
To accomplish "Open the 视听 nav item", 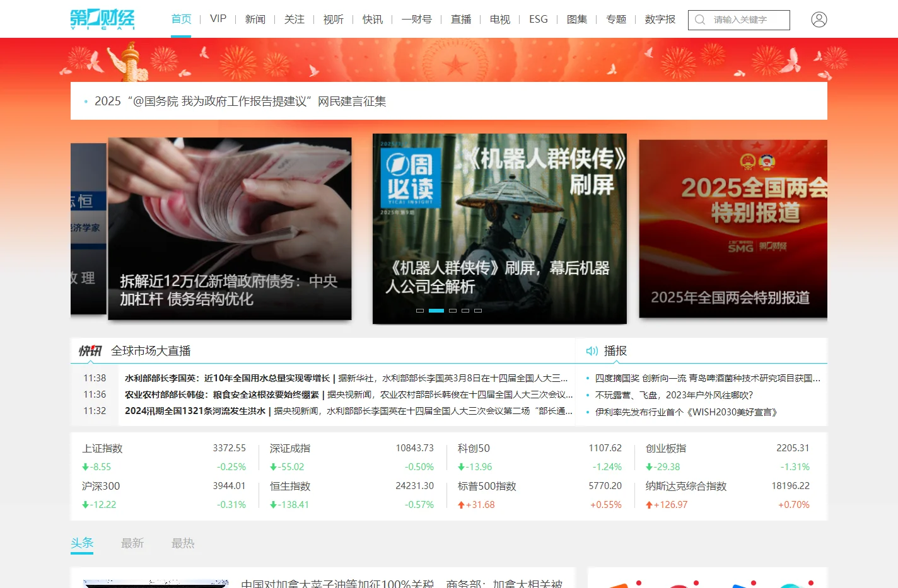I will click(x=334, y=19).
